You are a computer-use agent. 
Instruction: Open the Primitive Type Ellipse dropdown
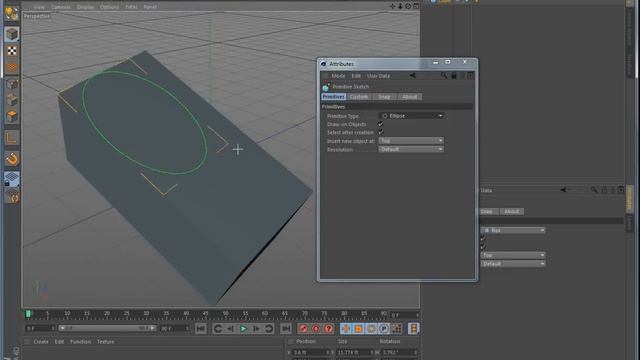tap(411, 116)
